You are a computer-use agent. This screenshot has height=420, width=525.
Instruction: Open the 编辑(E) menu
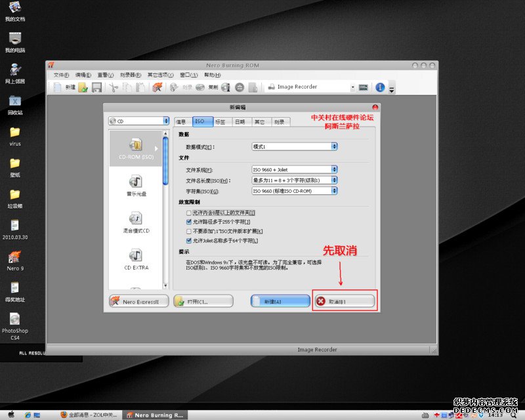[x=83, y=75]
